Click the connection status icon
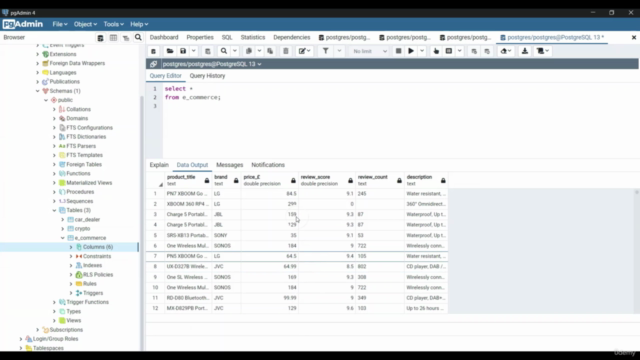The image size is (640, 360). click(x=153, y=64)
